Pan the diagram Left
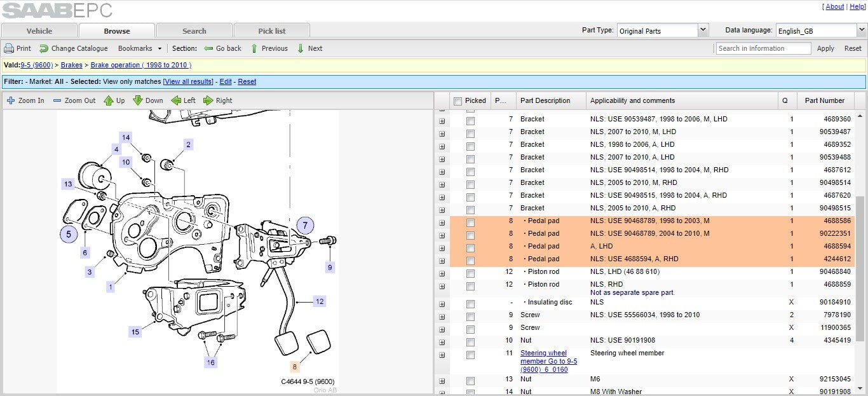868x396 pixels. 184,100
